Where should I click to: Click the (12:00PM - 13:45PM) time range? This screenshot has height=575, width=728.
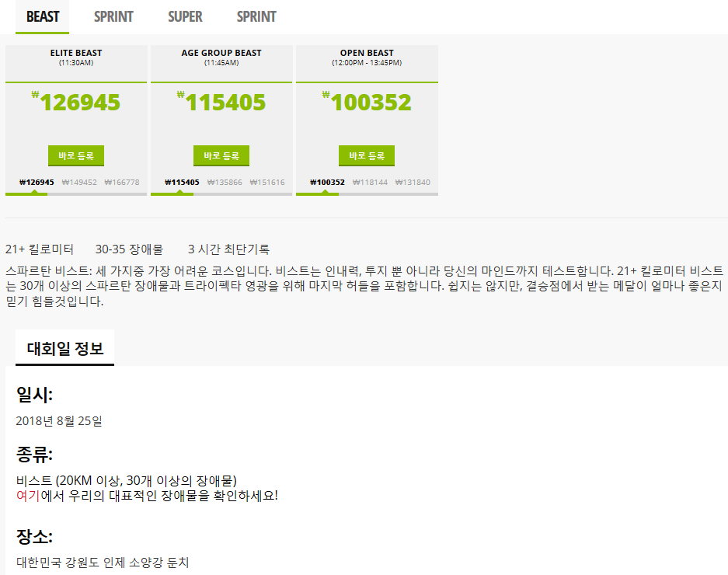click(367, 63)
